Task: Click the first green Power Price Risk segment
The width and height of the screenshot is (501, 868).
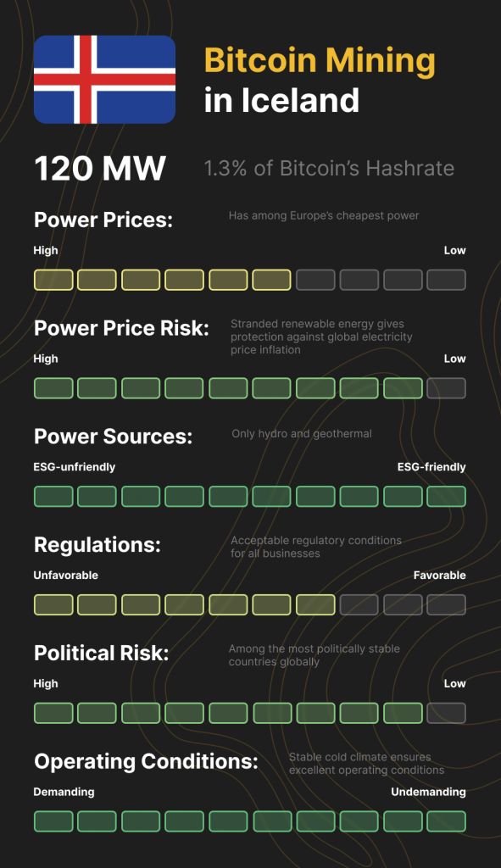Action: [x=53, y=388]
